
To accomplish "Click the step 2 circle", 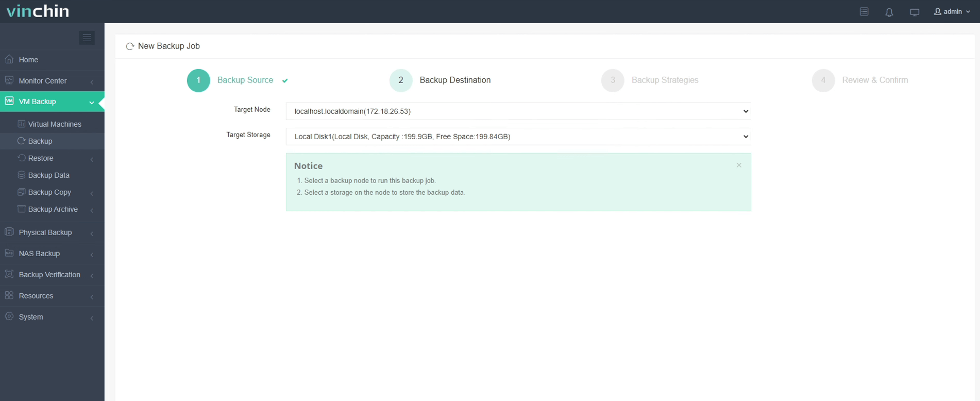I will 401,80.
